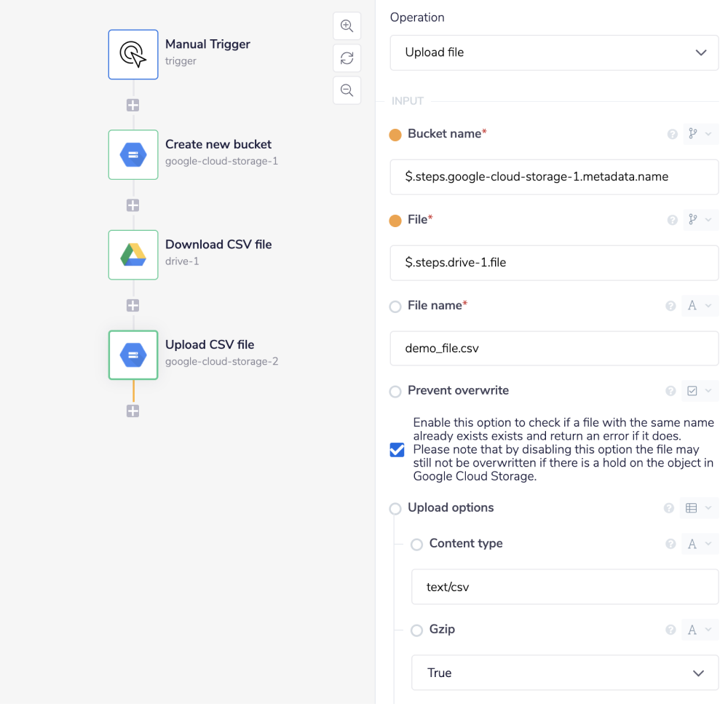Open the Download CSV file Drive step
The width and height of the screenshot is (728, 704).
pyautogui.click(x=133, y=255)
